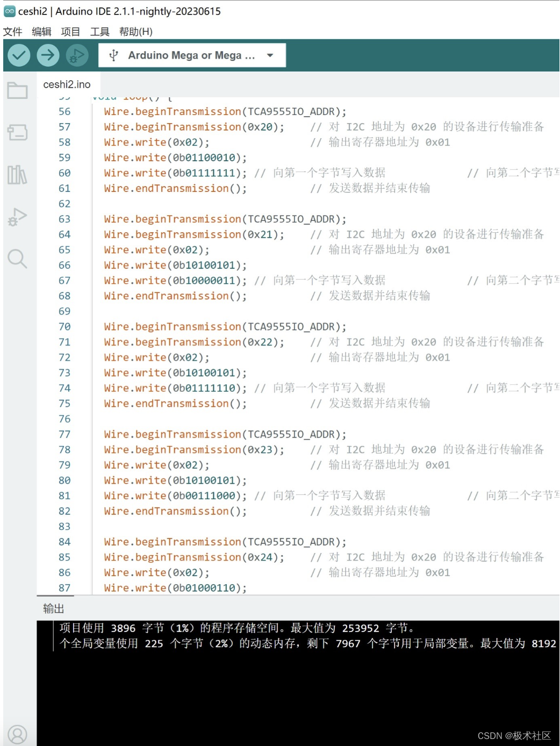Image resolution: width=560 pixels, height=746 pixels.
Task: Open the 工具 menu
Action: click(x=99, y=31)
